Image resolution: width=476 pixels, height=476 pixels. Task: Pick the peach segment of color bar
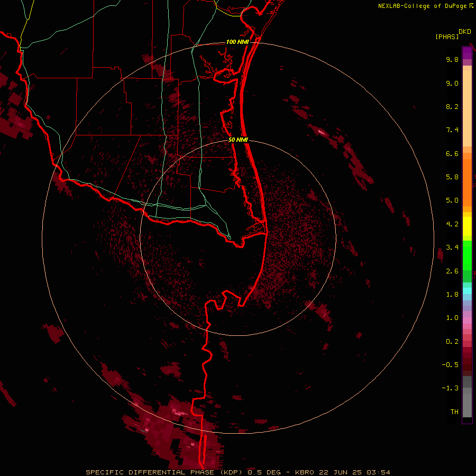467,108
